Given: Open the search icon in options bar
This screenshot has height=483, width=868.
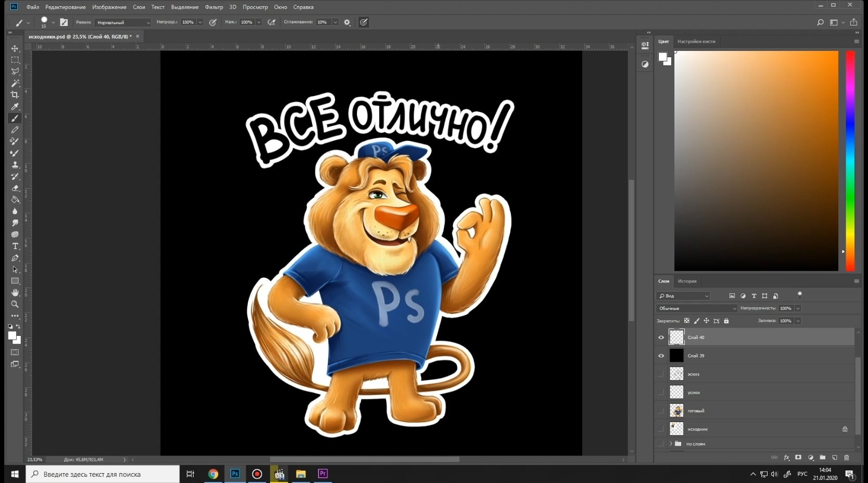Looking at the screenshot, I should pyautogui.click(x=820, y=22).
